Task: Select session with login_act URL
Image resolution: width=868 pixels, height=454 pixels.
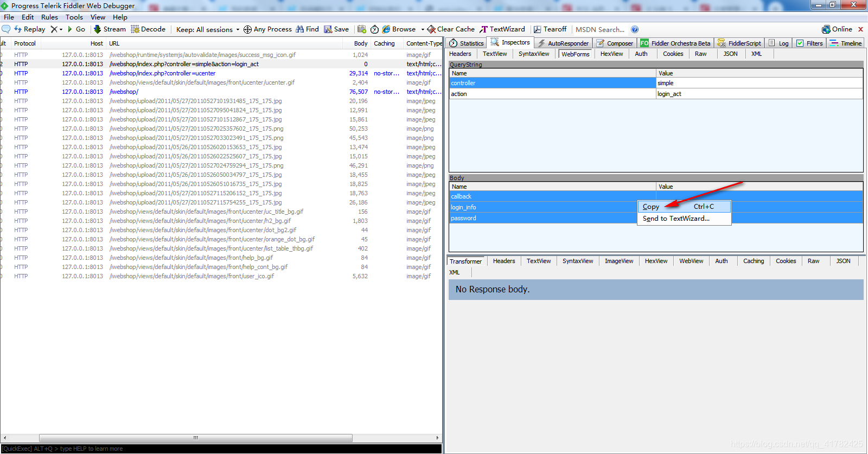Action: point(221,64)
